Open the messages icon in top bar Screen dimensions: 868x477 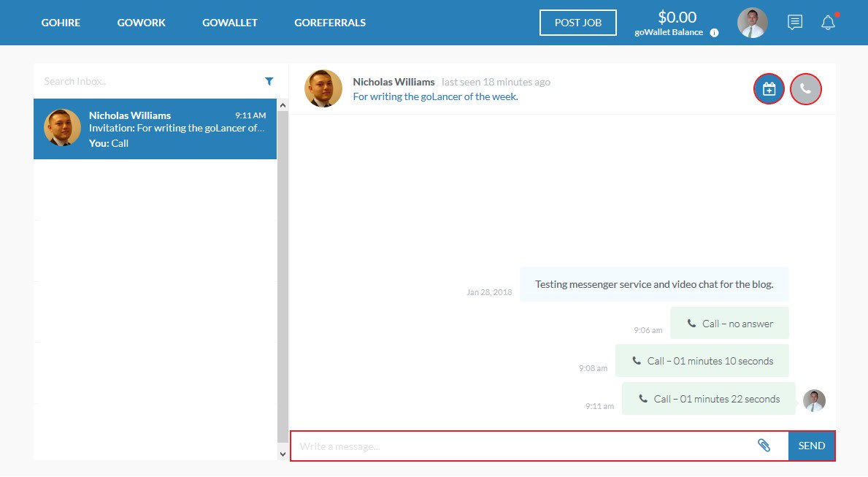(795, 23)
